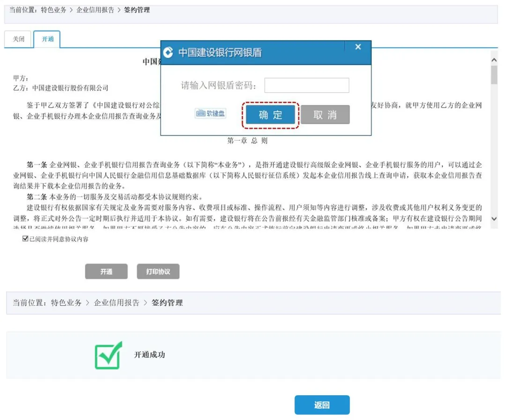Switch to the 关闭 tab

click(x=18, y=39)
